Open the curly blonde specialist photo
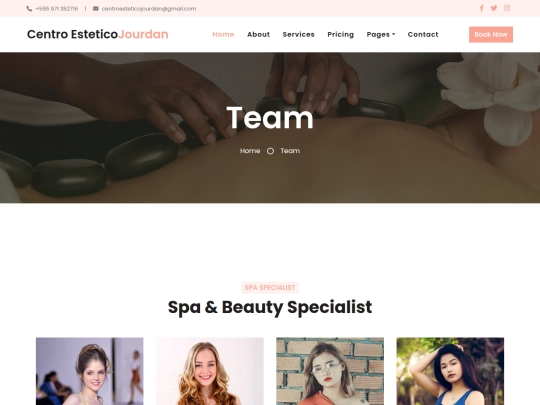 pos(210,371)
